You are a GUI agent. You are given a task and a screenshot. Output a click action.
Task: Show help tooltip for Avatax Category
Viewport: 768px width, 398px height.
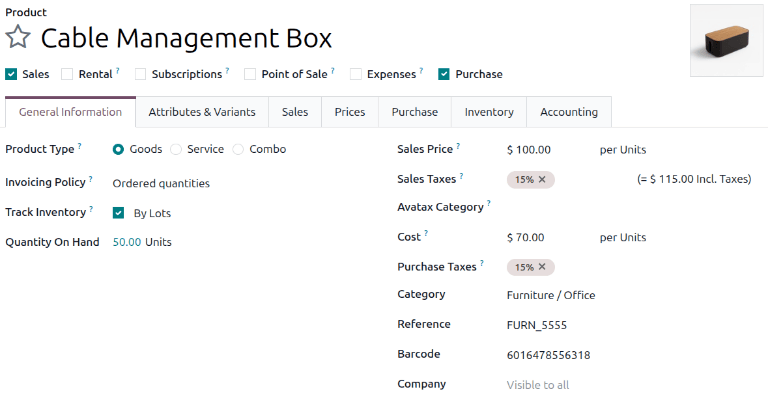(x=489, y=204)
